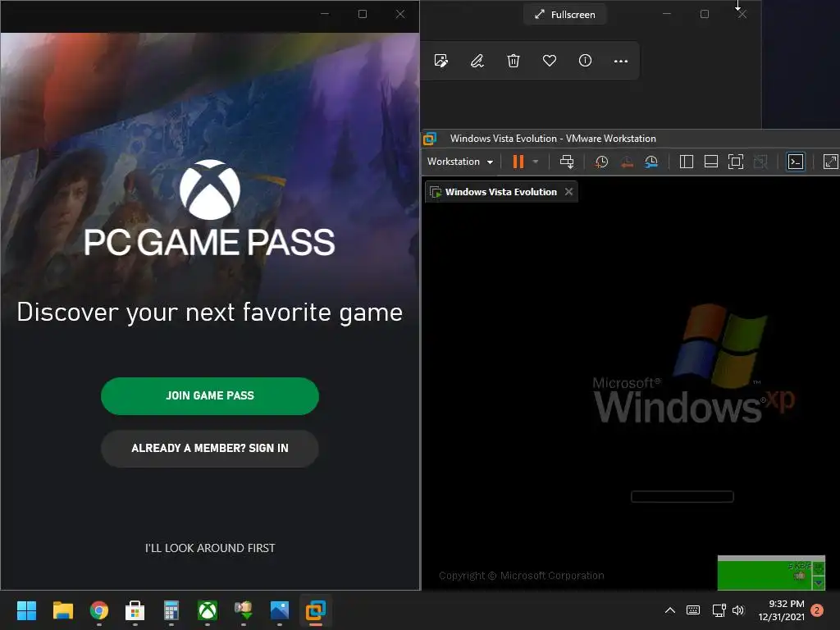Screen dimensions: 840x630
Task: Click the stretch guest display icon
Action: point(830,162)
